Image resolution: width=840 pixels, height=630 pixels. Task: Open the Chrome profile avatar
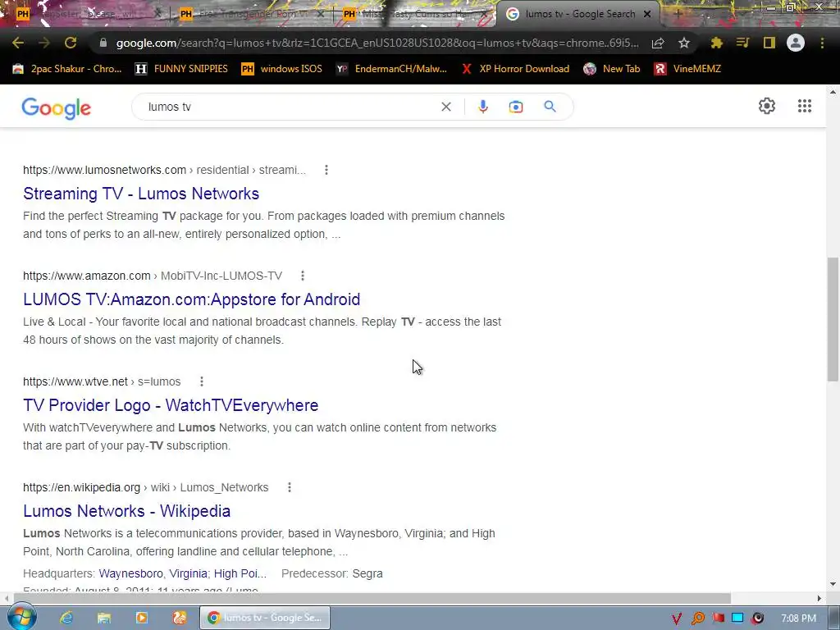(796, 43)
